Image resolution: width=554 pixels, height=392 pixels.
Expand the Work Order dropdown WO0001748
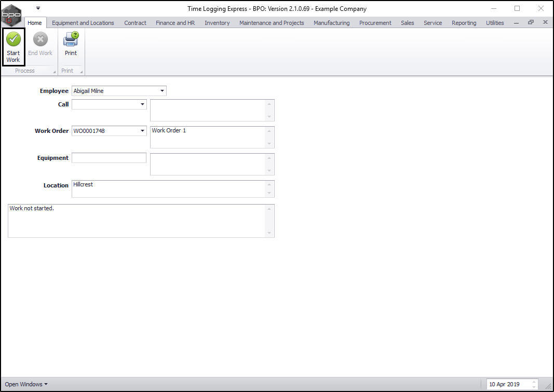tap(142, 131)
